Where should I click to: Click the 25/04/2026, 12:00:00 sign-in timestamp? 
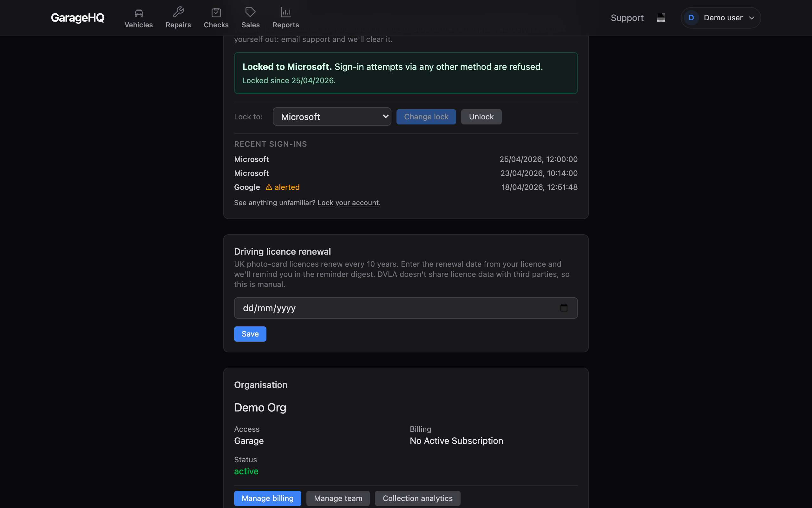pyautogui.click(x=538, y=159)
